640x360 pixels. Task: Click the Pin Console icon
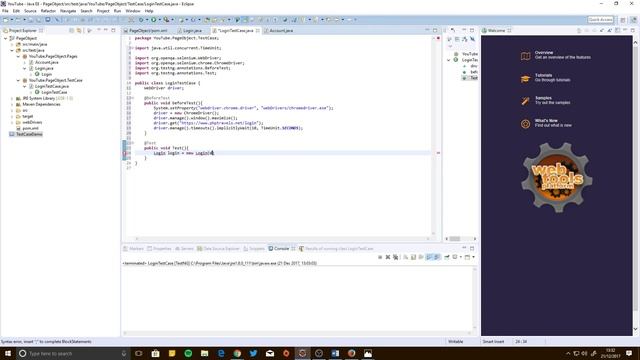tap(447, 257)
